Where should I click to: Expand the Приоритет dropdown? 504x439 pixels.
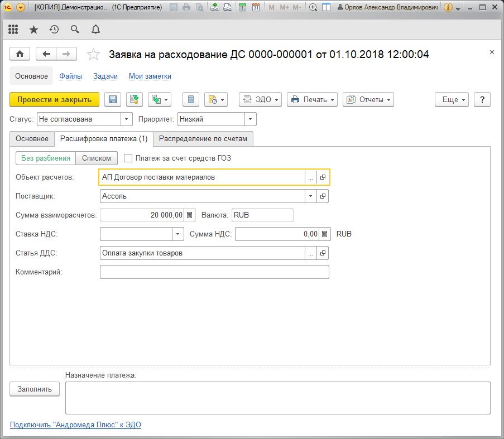pos(251,119)
